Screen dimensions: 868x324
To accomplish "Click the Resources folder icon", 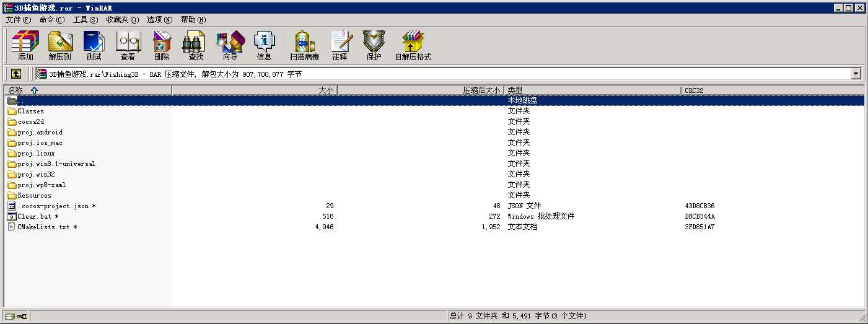I will 12,195.
